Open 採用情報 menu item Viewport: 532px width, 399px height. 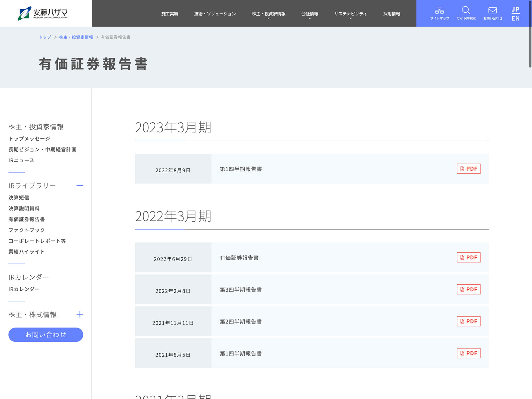(x=391, y=14)
